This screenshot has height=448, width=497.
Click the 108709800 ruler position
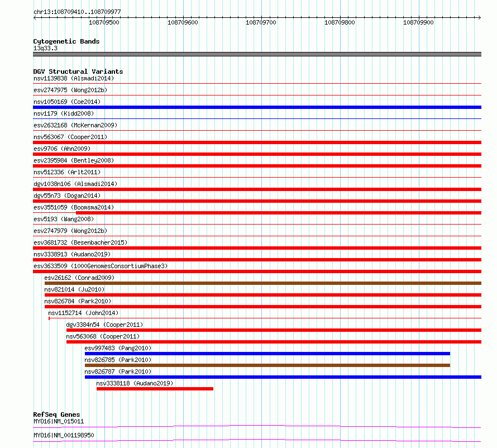click(x=340, y=22)
